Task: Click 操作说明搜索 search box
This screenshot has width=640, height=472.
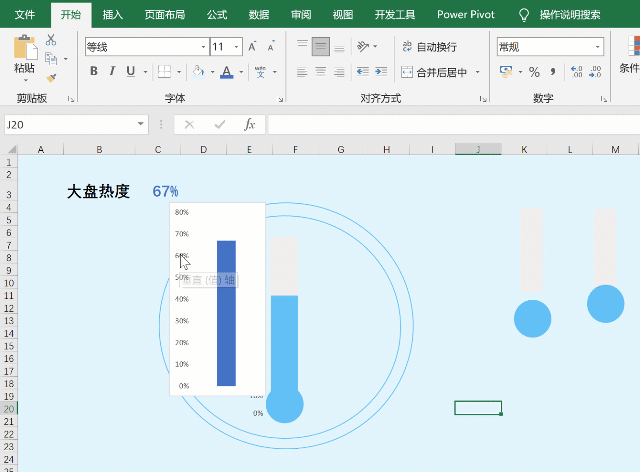Action: [570, 15]
